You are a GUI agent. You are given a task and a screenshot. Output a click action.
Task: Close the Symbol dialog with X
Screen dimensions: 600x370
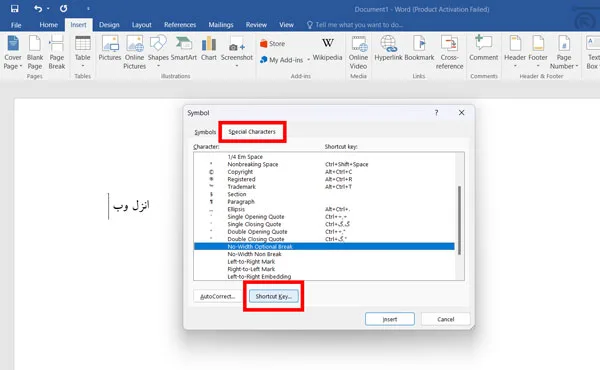(461, 112)
